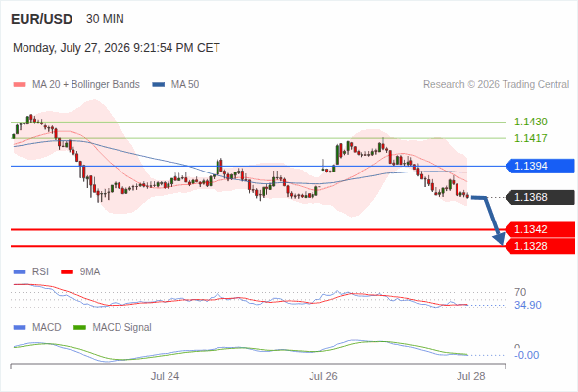Image resolution: width=578 pixels, height=392 pixels.
Task: Click the Jul 26 date axis marker
Action: tap(323, 376)
